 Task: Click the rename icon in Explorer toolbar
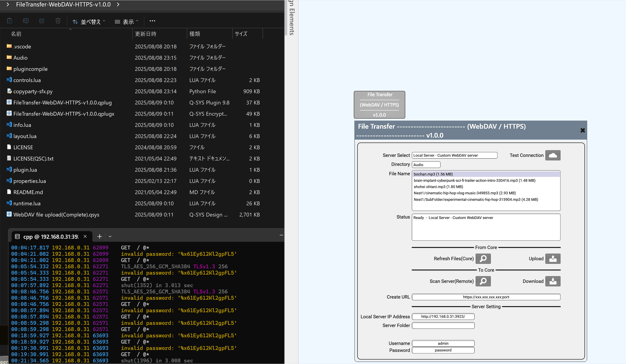26,21
